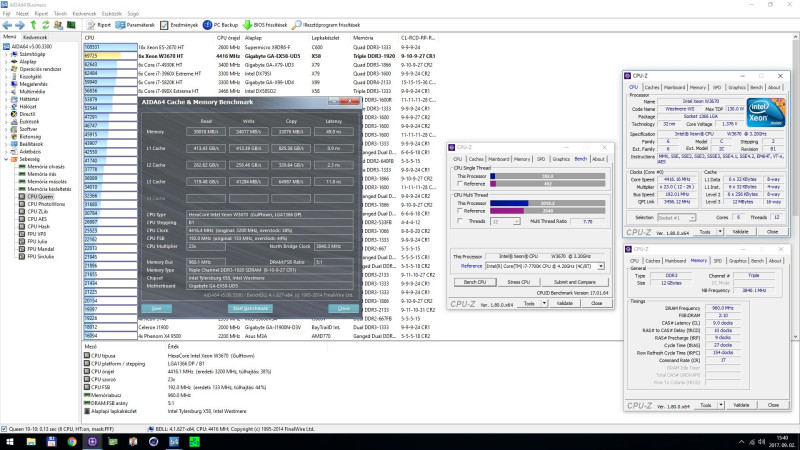Click Start Benchmark in AIDA64 dialog
This screenshot has height=450, width=800.
[x=250, y=308]
